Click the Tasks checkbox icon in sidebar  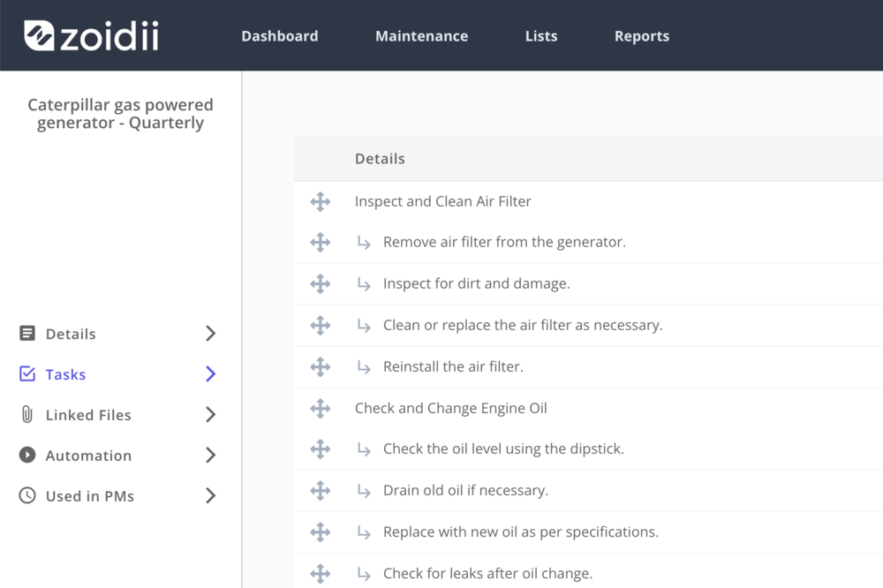pos(27,374)
